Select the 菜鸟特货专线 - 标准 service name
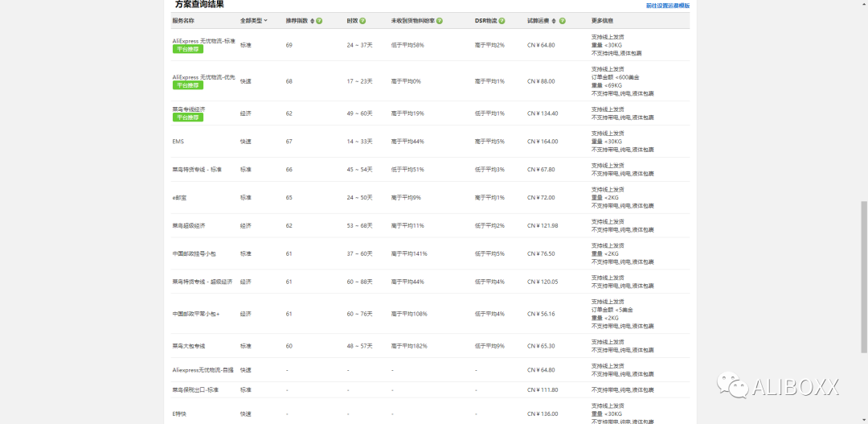The height and width of the screenshot is (424, 868). [x=197, y=169]
